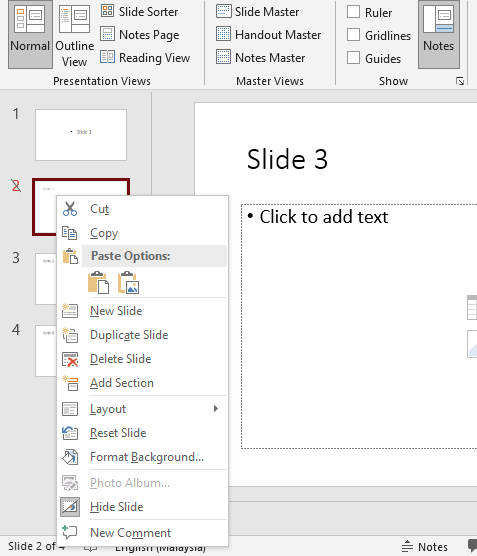Select slide 1 thumbnail
This screenshot has height=556, width=477.
[81, 135]
